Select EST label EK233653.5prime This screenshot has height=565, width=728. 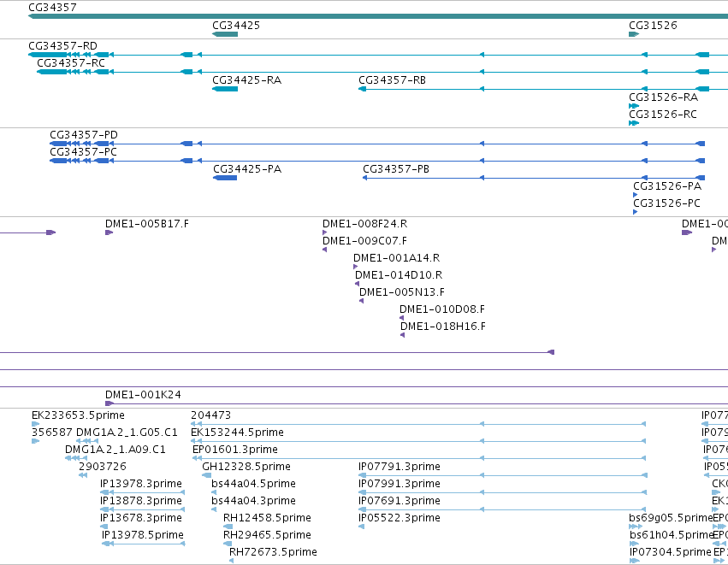point(78,415)
